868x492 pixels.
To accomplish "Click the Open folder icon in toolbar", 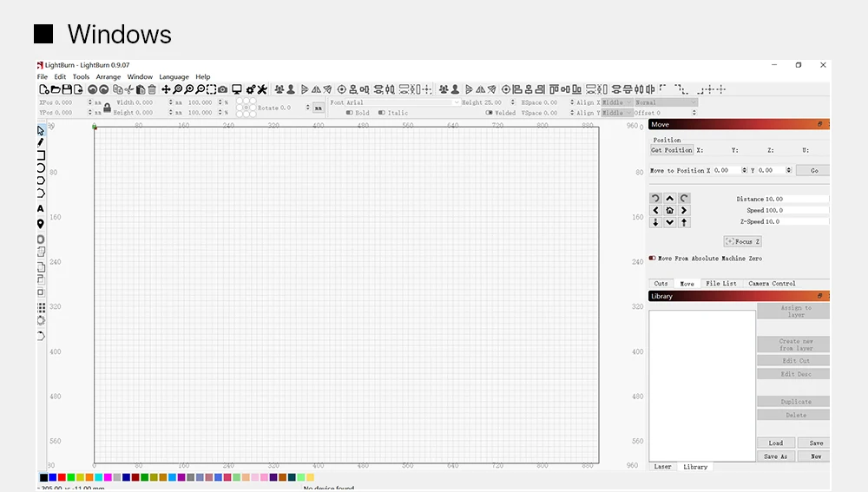I will click(56, 89).
